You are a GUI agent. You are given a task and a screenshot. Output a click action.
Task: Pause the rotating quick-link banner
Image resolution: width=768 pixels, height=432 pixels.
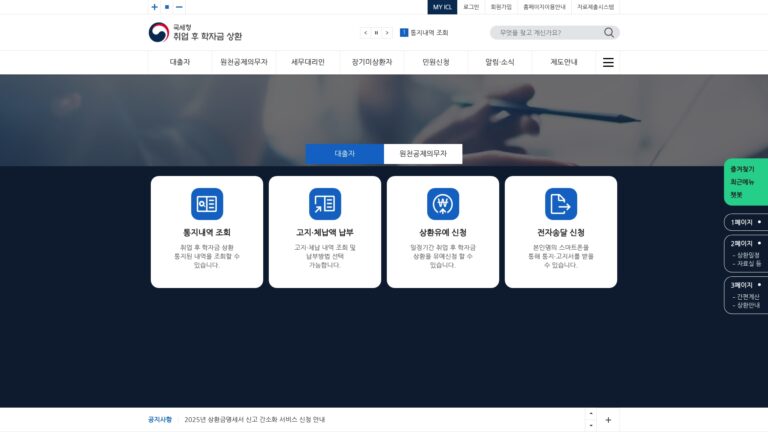point(376,33)
